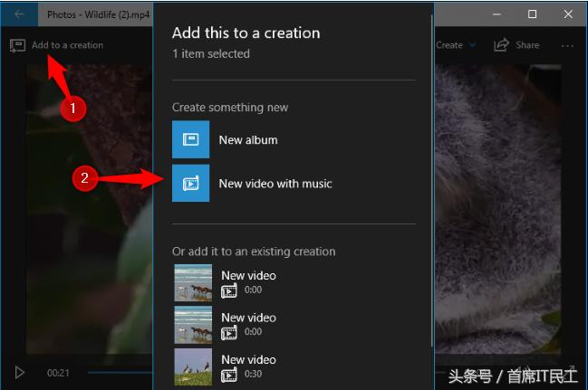Click the 00:21 elapsed time label

[x=58, y=373]
